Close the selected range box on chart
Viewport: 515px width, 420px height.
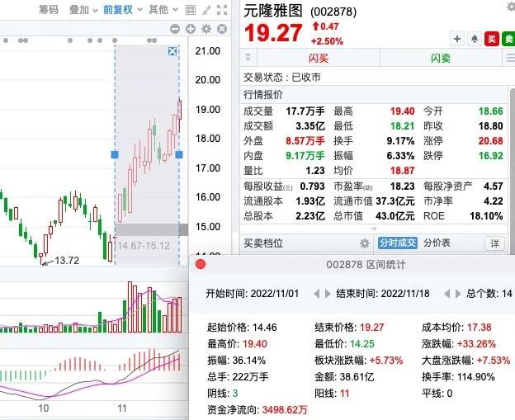pos(172,52)
